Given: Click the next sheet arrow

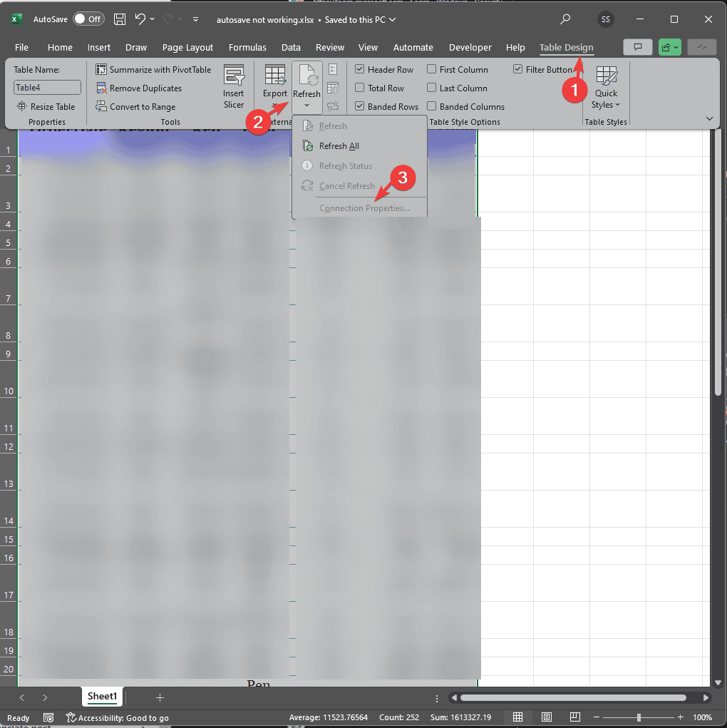Looking at the screenshot, I should (x=45, y=697).
